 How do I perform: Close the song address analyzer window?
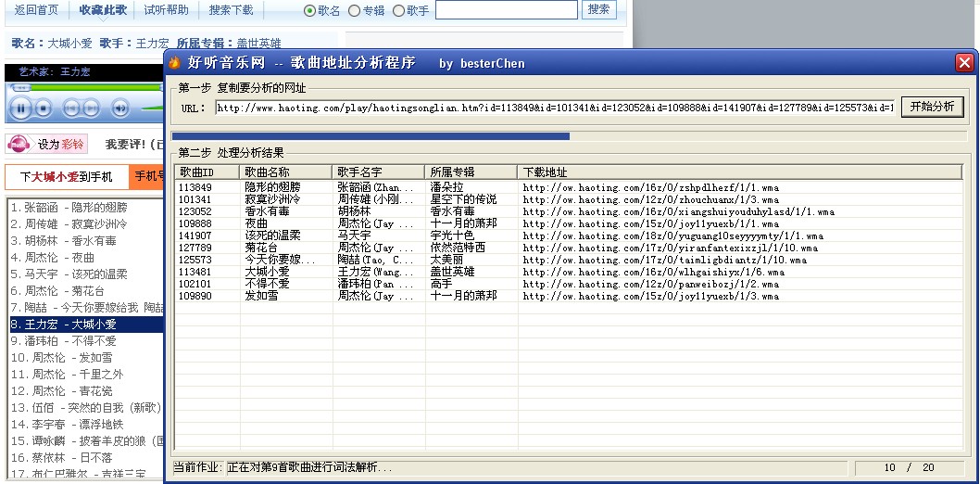[964, 62]
